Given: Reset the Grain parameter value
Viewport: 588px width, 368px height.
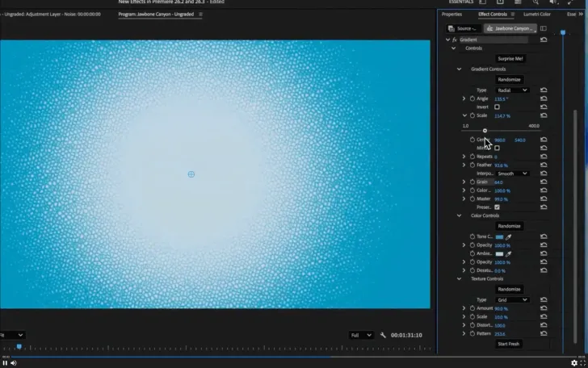Looking at the screenshot, I should (544, 182).
